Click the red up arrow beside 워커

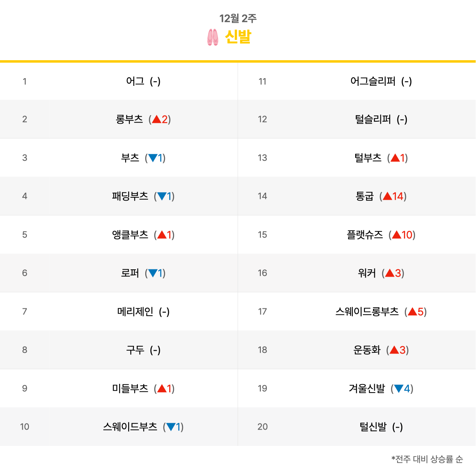(x=389, y=273)
